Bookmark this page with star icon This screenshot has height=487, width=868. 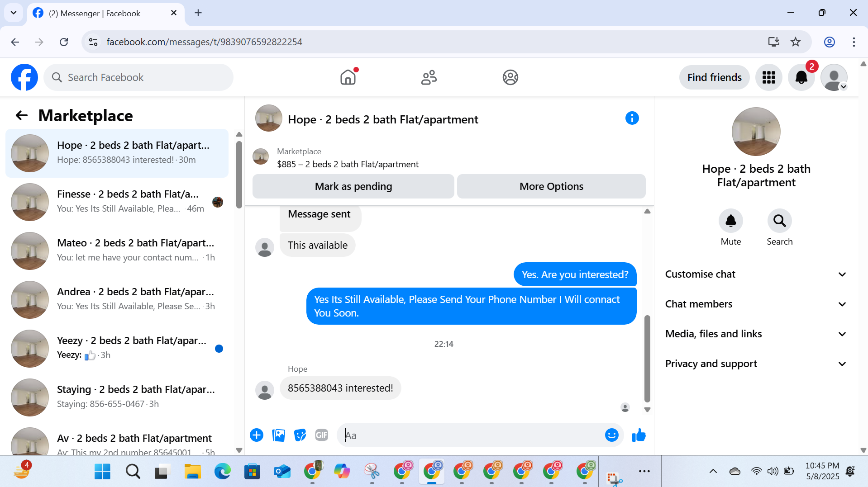pyautogui.click(x=796, y=42)
